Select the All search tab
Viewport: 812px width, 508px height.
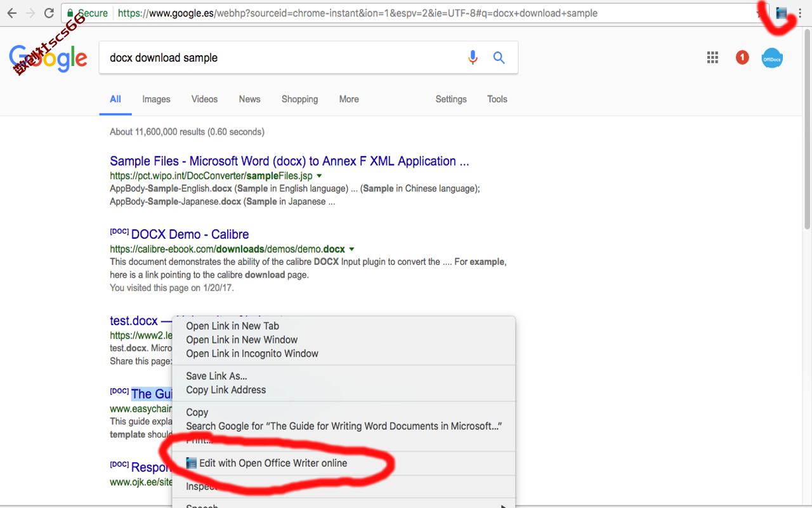pyautogui.click(x=115, y=99)
